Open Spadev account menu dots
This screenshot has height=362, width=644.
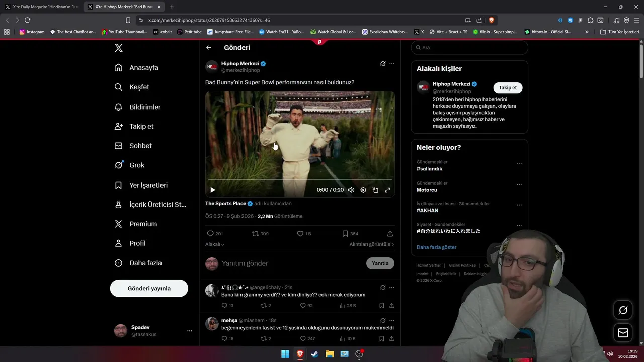(x=190, y=331)
